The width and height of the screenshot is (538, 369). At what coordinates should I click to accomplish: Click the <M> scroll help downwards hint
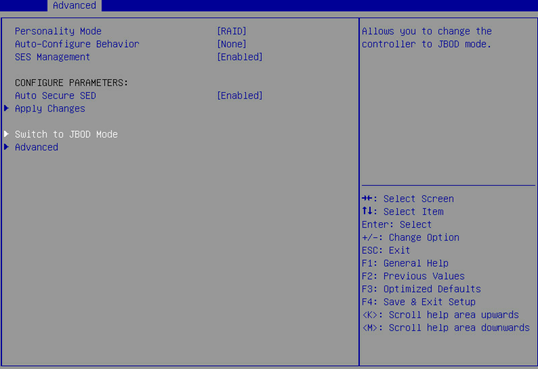[x=446, y=328]
